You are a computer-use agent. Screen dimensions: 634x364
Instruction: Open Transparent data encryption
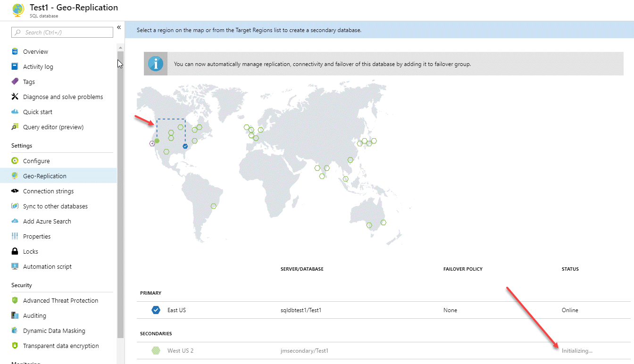[x=61, y=346]
